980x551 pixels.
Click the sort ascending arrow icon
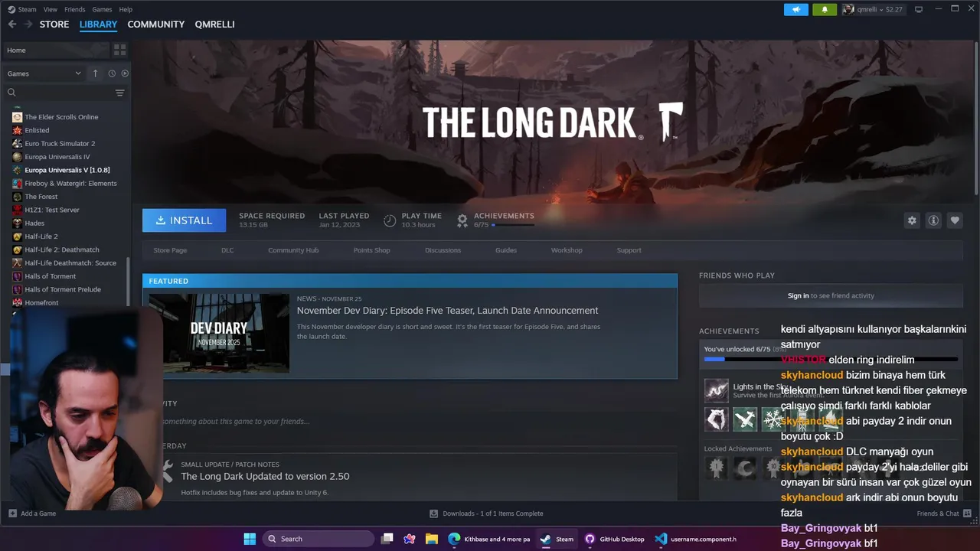[95, 73]
